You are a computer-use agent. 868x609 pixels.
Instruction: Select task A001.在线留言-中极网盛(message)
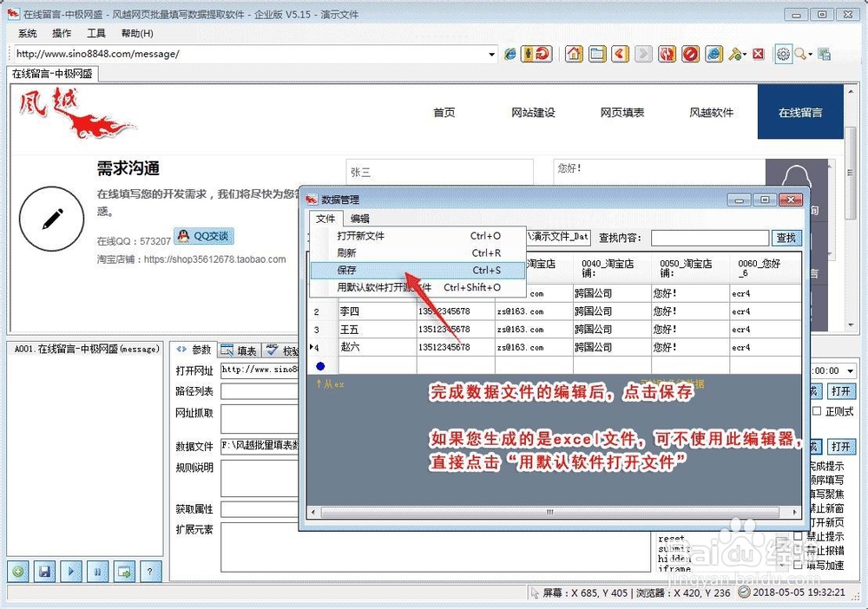click(x=87, y=349)
